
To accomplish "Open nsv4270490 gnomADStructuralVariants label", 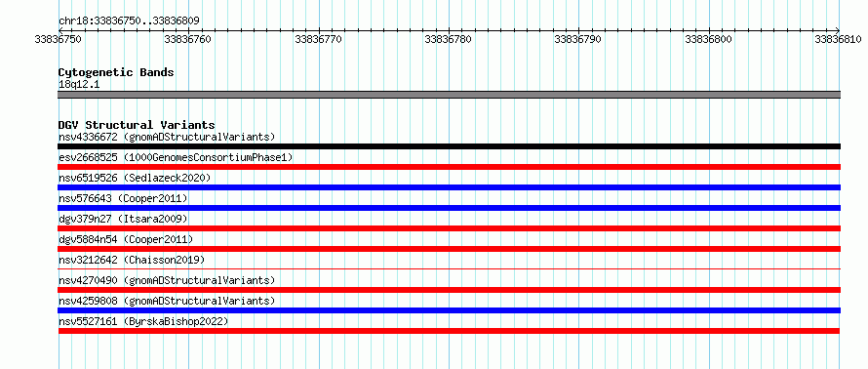I will 167,280.
